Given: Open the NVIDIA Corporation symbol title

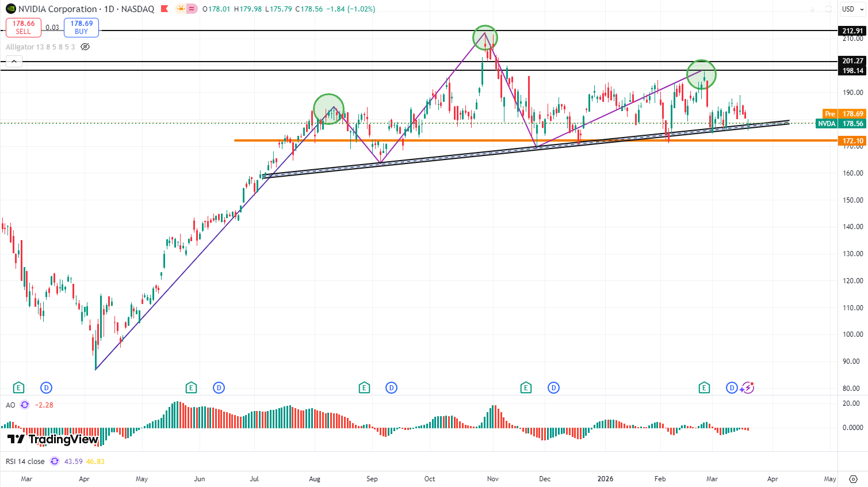Looking at the screenshot, I should coord(58,9).
